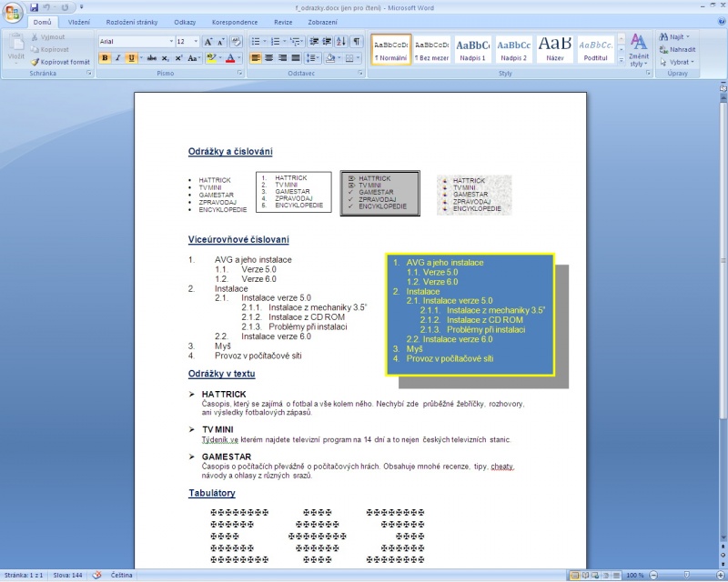The width and height of the screenshot is (728, 582).
Task: Align text right
Action: [x=282, y=58]
